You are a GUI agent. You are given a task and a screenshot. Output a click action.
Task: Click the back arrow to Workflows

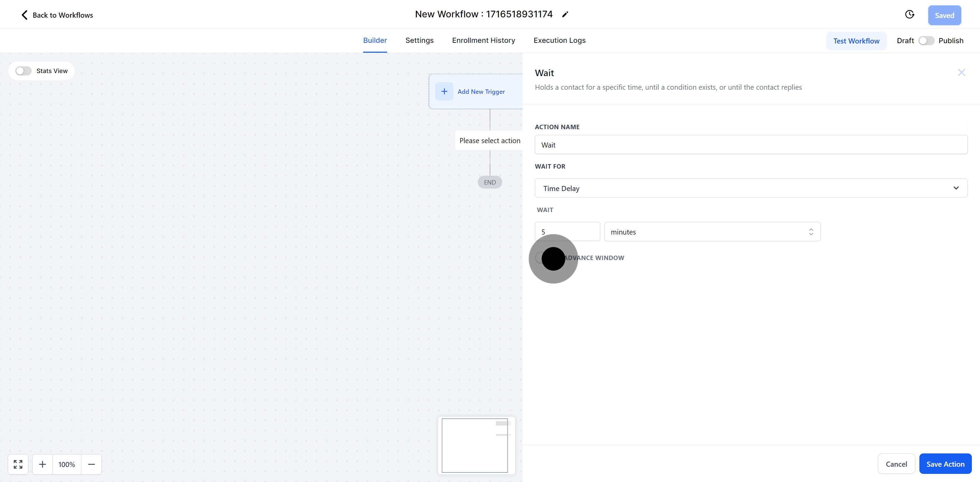point(24,15)
